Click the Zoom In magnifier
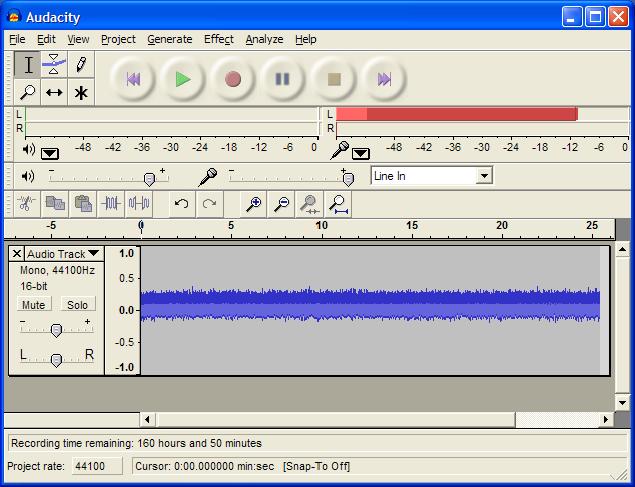Screen dimensions: 635x487 pyautogui.click(x=254, y=203)
